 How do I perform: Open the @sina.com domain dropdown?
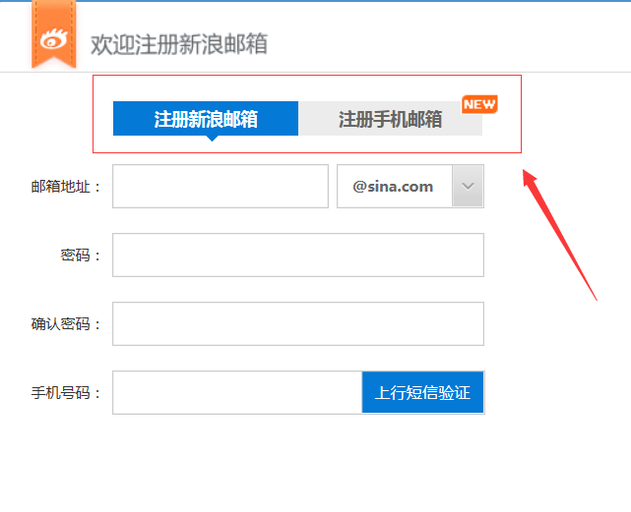[x=410, y=186]
